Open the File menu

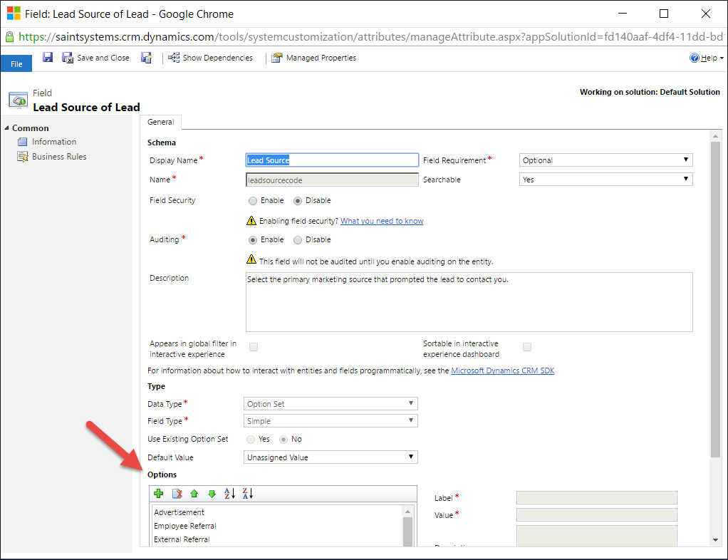coord(16,63)
